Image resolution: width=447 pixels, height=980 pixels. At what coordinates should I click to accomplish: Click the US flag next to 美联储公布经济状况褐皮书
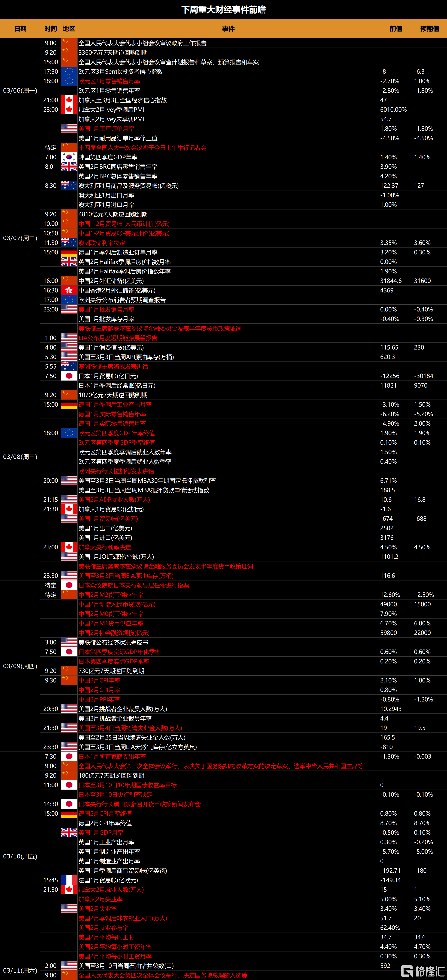69,642
